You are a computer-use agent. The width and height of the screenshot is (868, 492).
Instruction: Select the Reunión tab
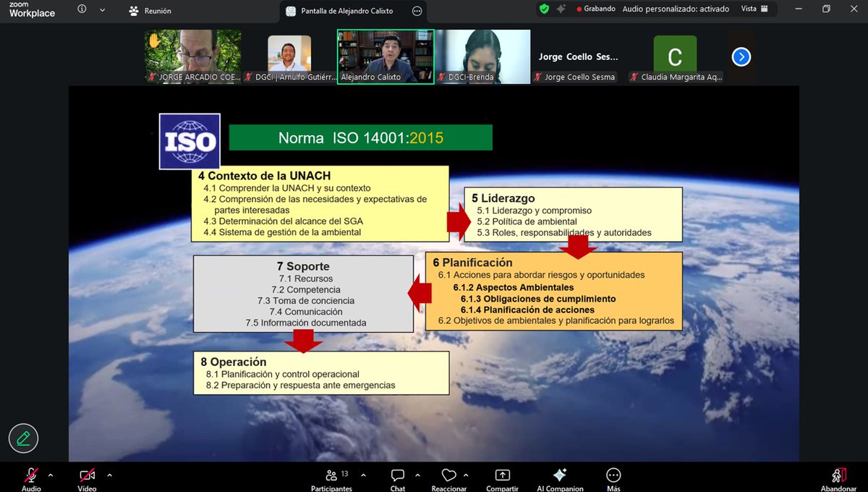150,11
